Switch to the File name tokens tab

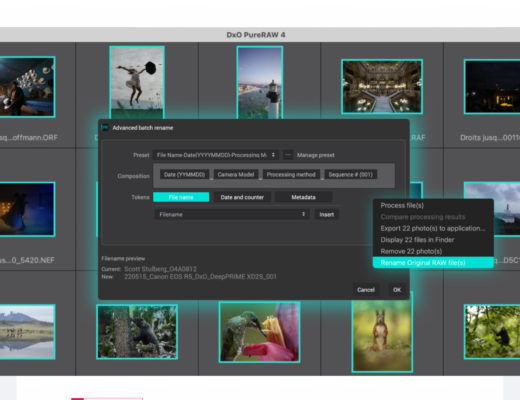pyautogui.click(x=181, y=197)
